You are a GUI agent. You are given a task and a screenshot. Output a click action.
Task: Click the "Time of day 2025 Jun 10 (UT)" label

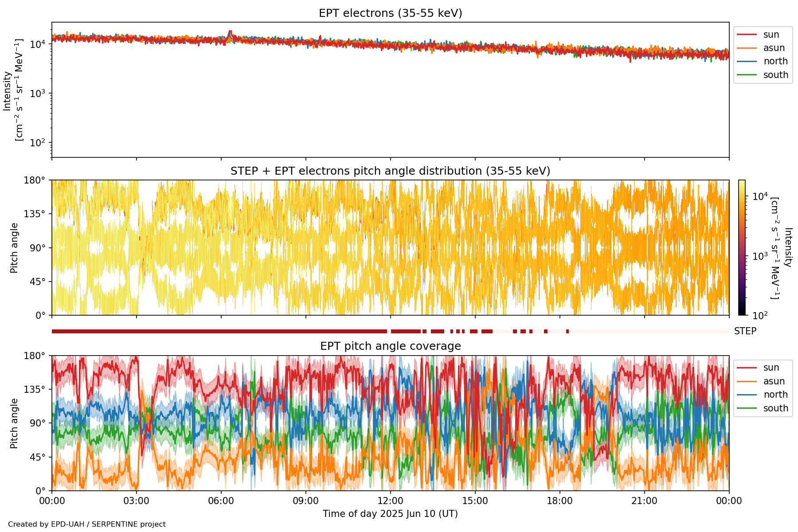pos(390,514)
